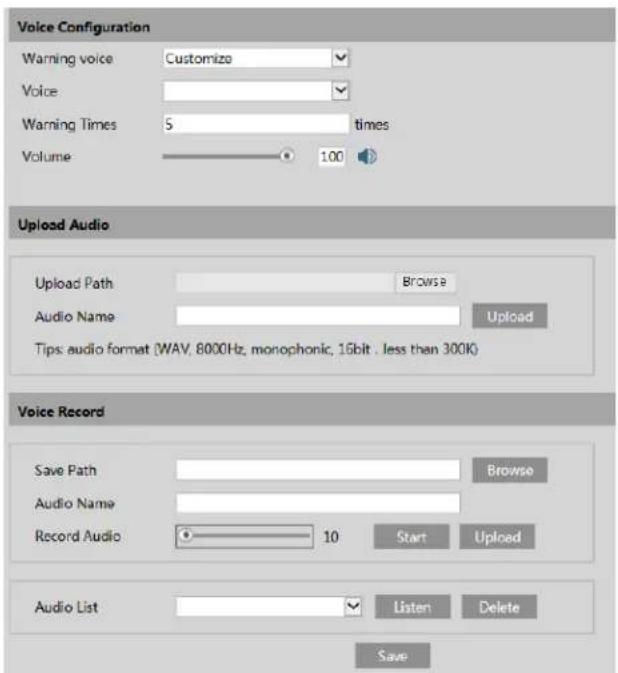Delete the selected audio

499,607
